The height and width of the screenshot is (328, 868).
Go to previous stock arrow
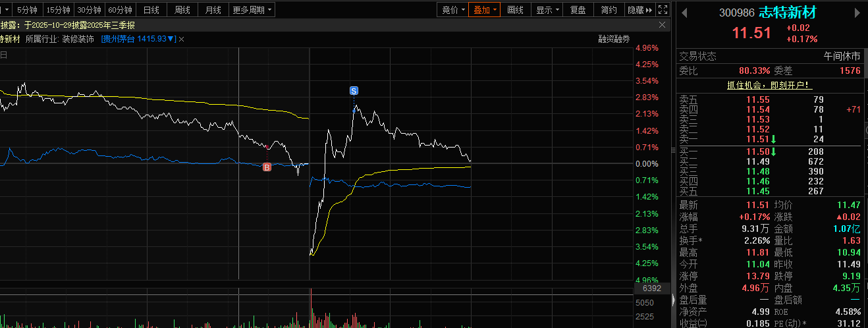(684, 13)
